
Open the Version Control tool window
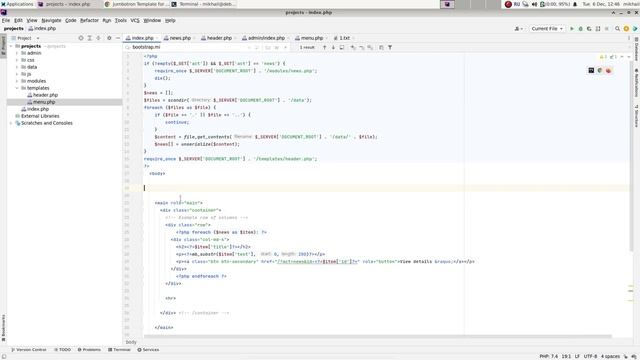tap(29, 350)
